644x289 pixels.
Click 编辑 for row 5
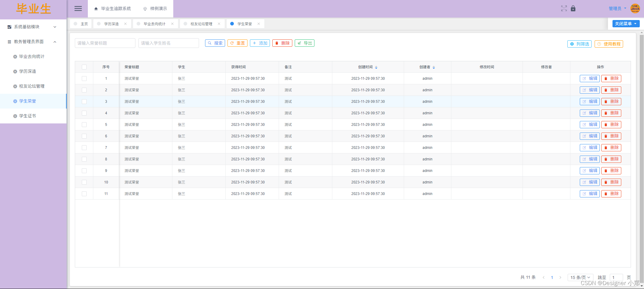pyautogui.click(x=589, y=125)
